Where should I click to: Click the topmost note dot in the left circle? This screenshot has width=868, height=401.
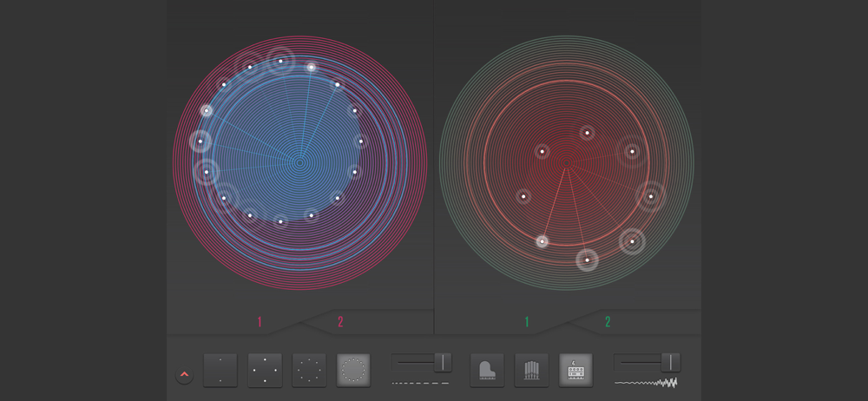[280, 61]
